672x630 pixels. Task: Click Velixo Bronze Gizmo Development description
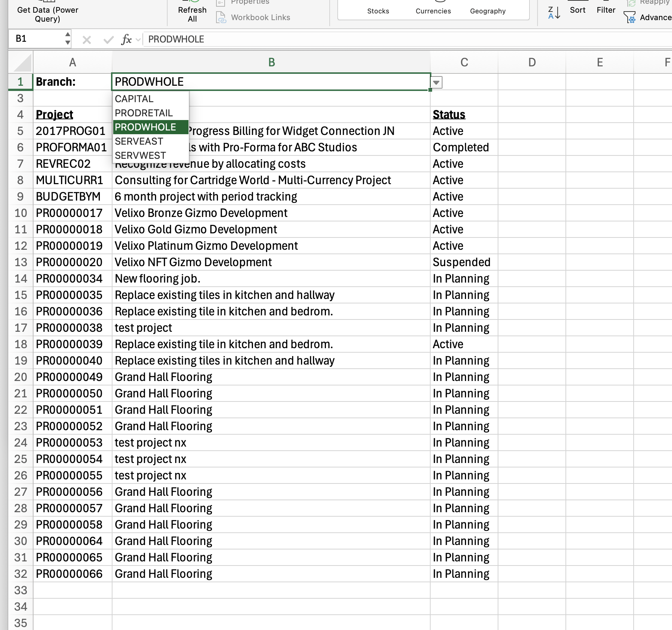271,213
